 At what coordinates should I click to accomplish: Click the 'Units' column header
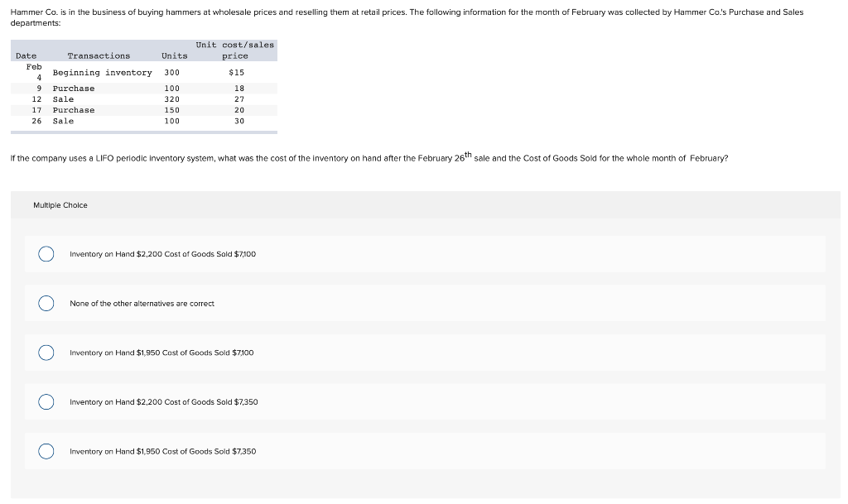pyautogui.click(x=176, y=55)
